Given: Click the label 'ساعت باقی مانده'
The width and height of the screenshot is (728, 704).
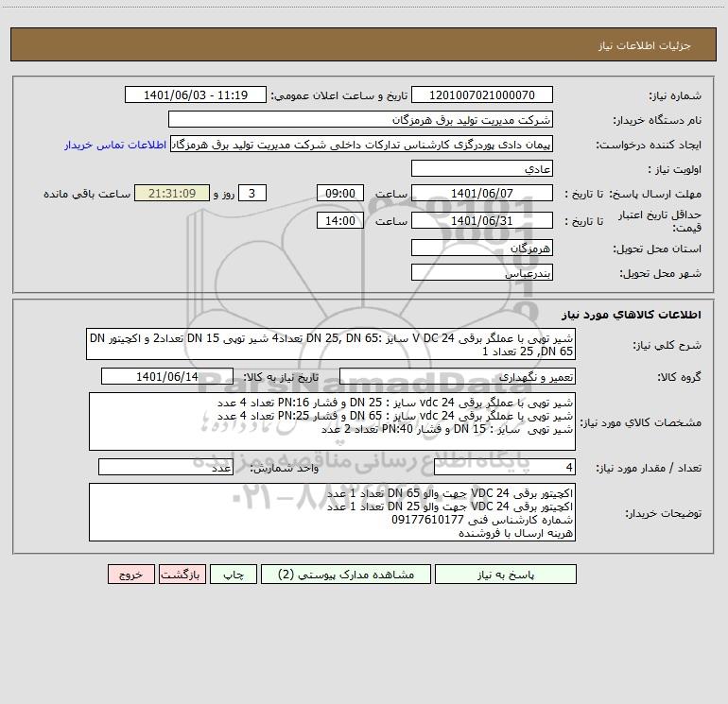Looking at the screenshot, I should (87, 194).
